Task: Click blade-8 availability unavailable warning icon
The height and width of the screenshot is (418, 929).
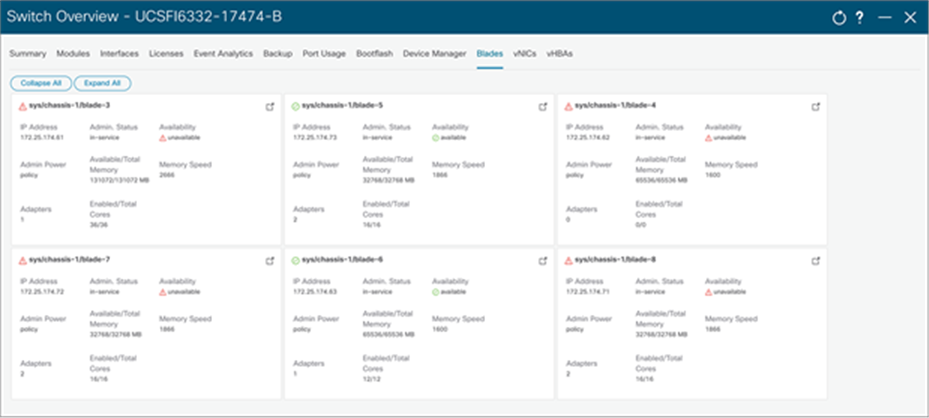Action: [709, 292]
